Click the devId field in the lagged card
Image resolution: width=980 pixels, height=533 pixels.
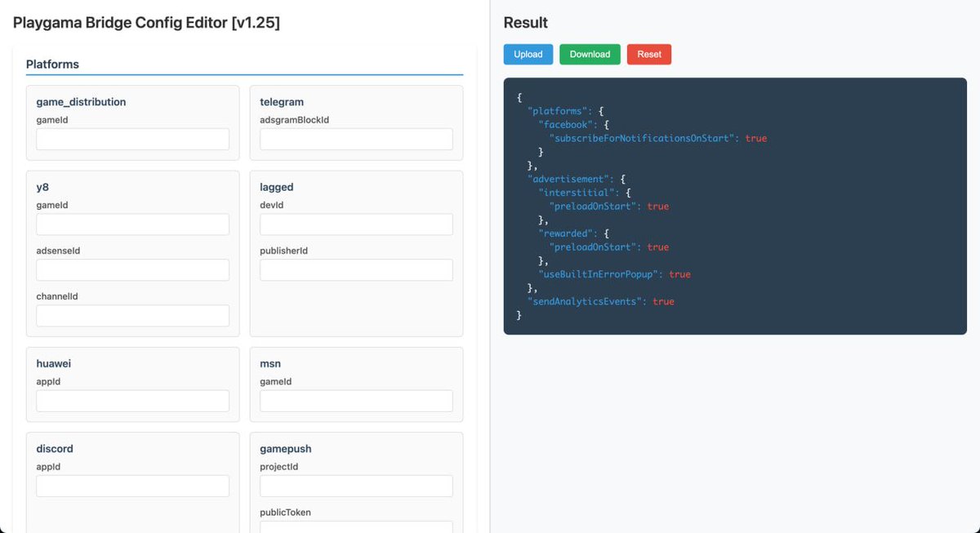(x=356, y=224)
